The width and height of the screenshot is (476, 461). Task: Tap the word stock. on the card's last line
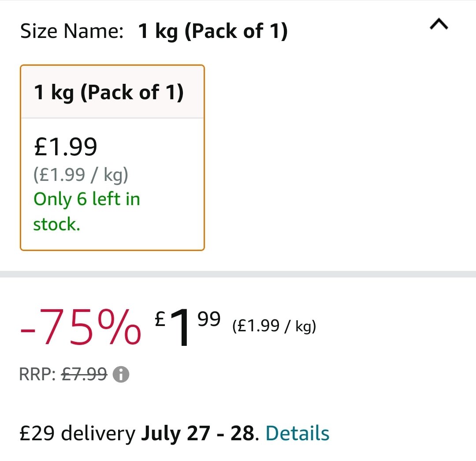[56, 224]
